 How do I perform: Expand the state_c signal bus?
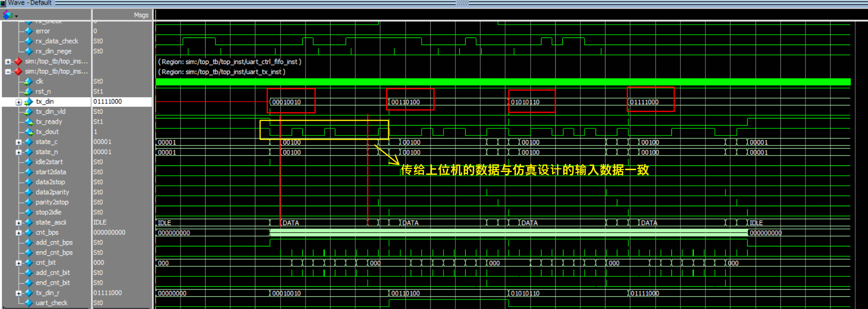click(x=18, y=142)
